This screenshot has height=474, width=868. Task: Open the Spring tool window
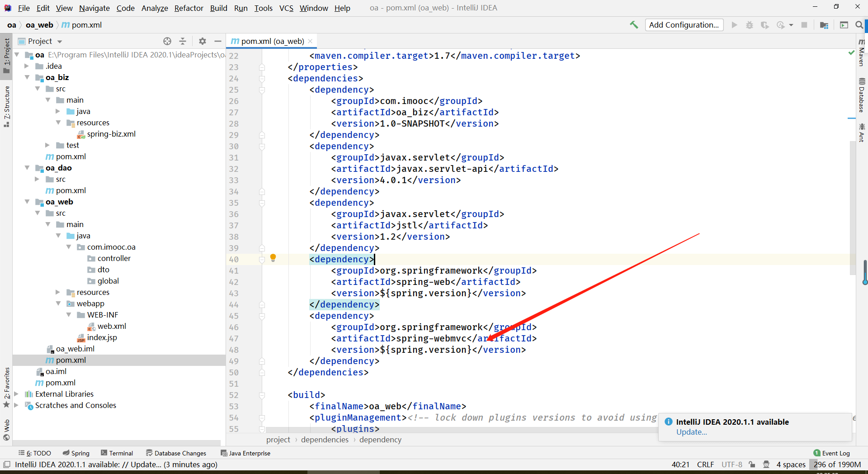tap(76, 453)
